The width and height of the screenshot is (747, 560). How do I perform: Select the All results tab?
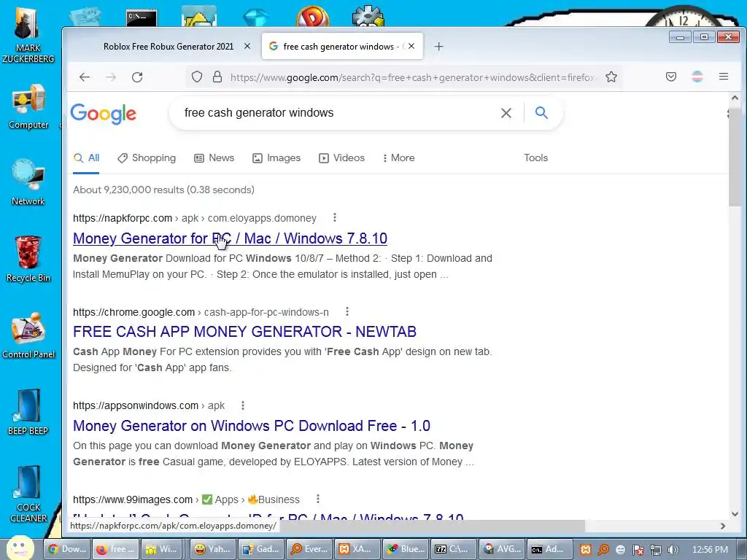coord(86,158)
